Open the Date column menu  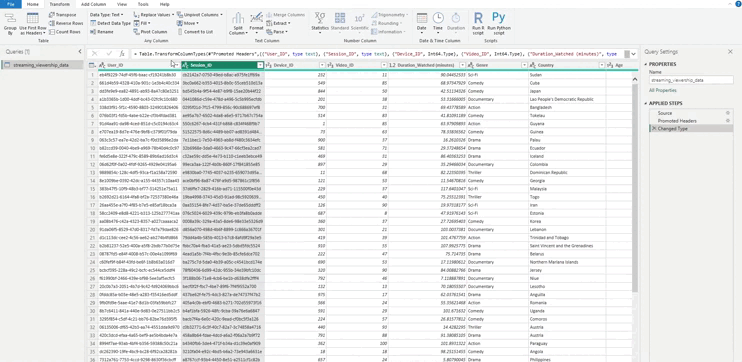(x=422, y=22)
